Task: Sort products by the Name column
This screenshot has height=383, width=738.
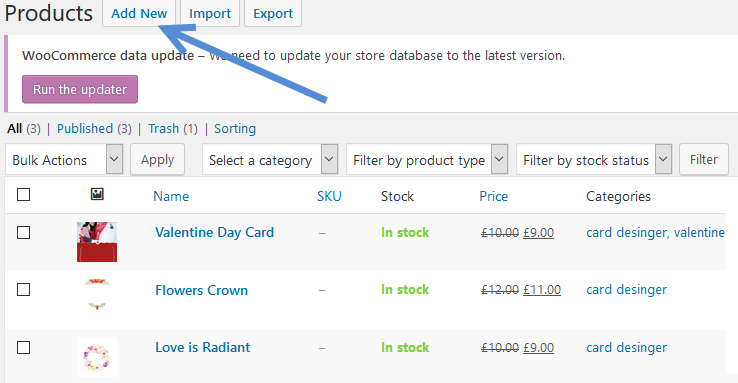Action: tap(171, 196)
